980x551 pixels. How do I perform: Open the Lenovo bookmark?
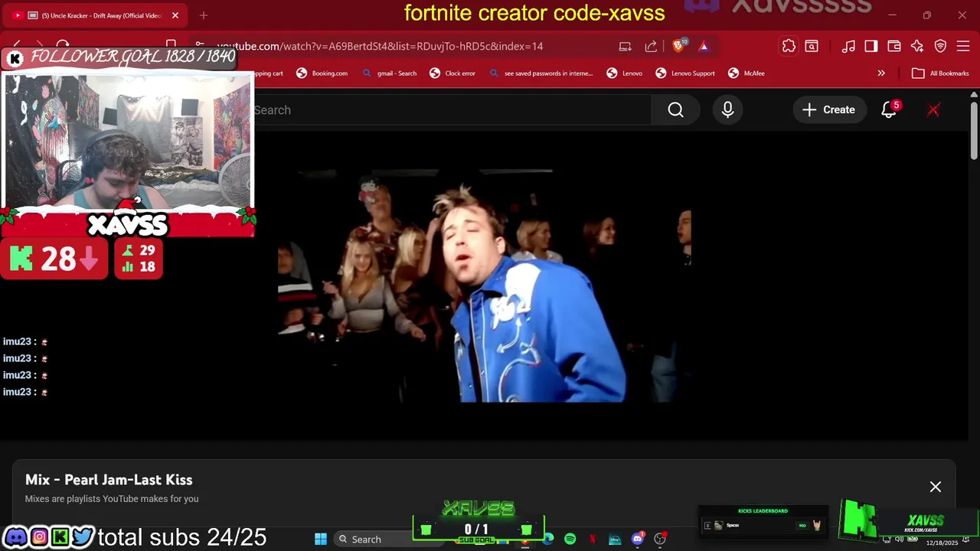pyautogui.click(x=625, y=73)
